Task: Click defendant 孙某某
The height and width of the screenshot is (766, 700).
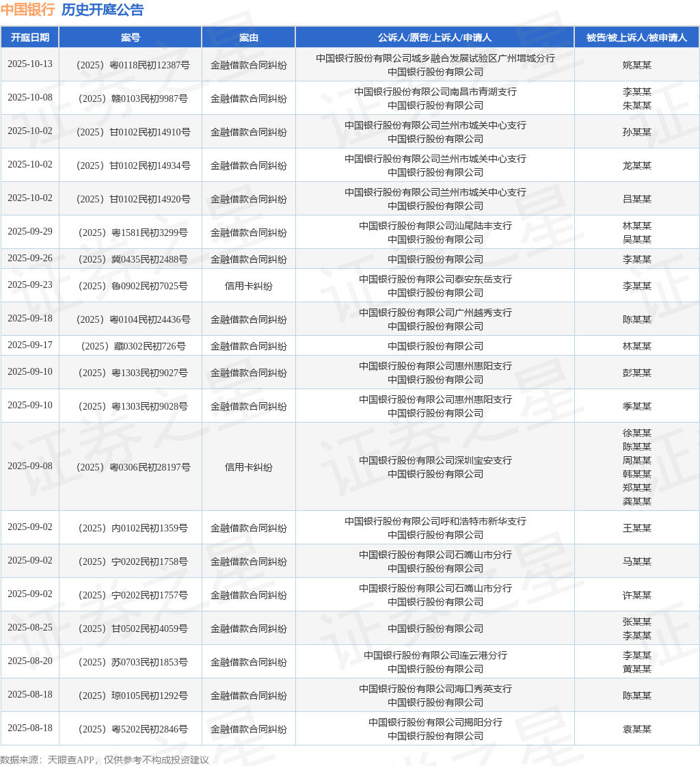Action: (636, 132)
